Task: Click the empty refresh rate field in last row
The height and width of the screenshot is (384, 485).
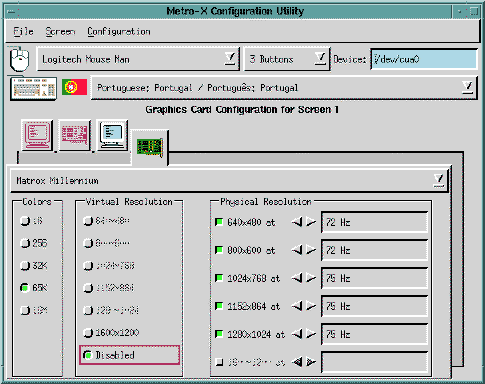Action: coord(374,362)
